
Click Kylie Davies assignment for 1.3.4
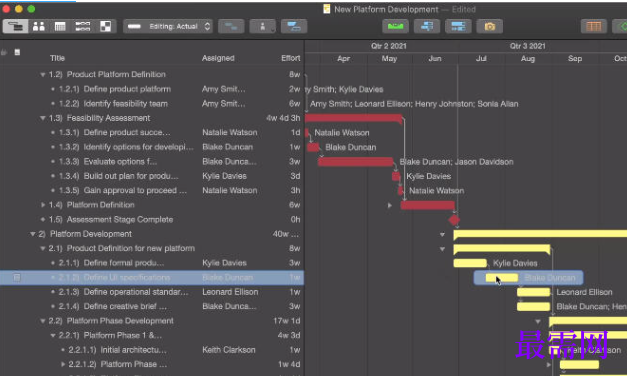(x=224, y=176)
